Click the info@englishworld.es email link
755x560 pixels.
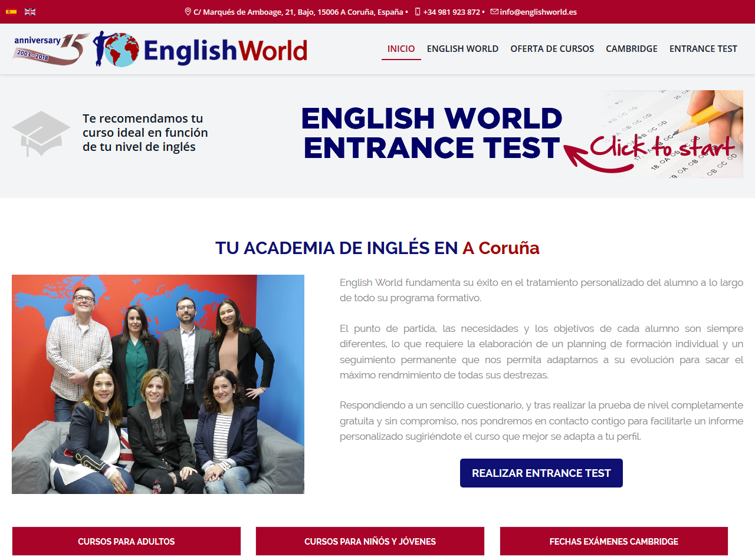[x=538, y=12]
